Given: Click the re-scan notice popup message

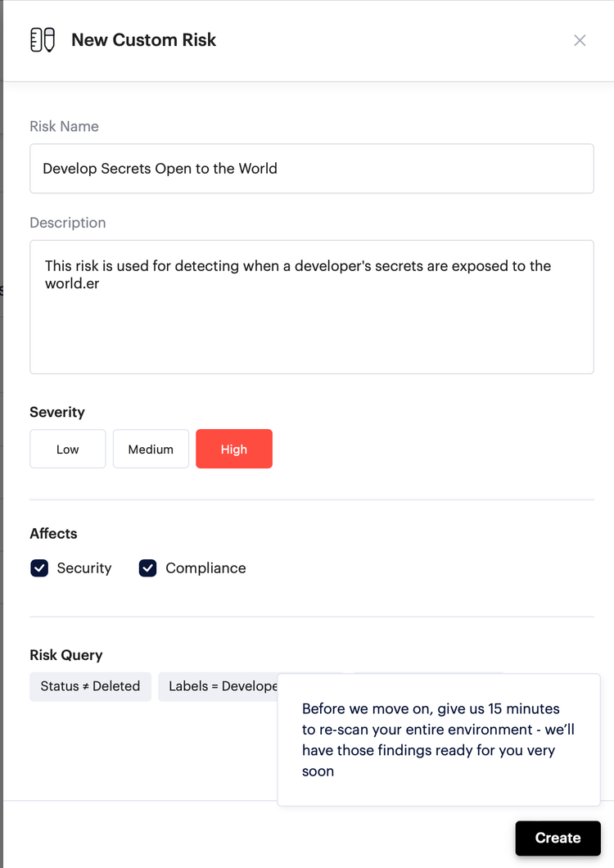Looking at the screenshot, I should [x=439, y=739].
